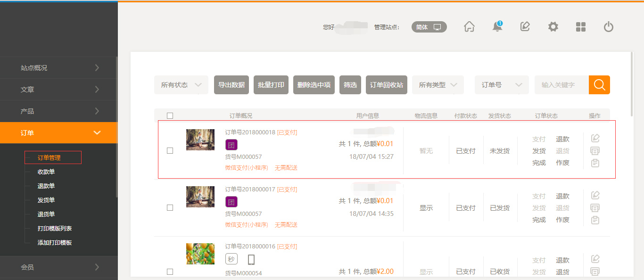Click the home icon in top bar
The image size is (644, 280).
[469, 27]
